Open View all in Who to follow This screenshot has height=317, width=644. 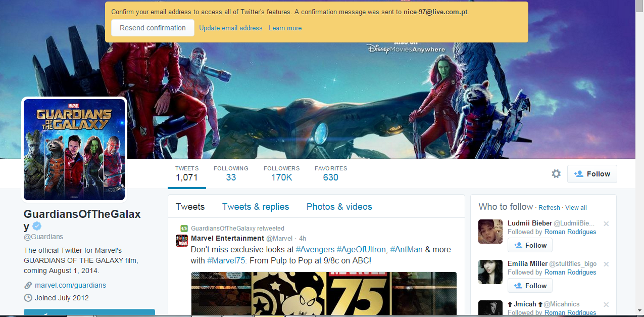[x=576, y=208]
